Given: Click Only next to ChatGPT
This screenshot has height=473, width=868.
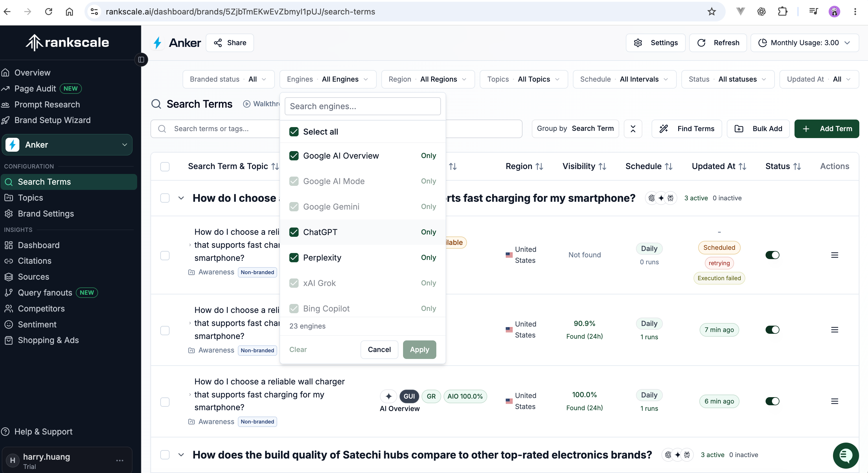Looking at the screenshot, I should pos(428,232).
